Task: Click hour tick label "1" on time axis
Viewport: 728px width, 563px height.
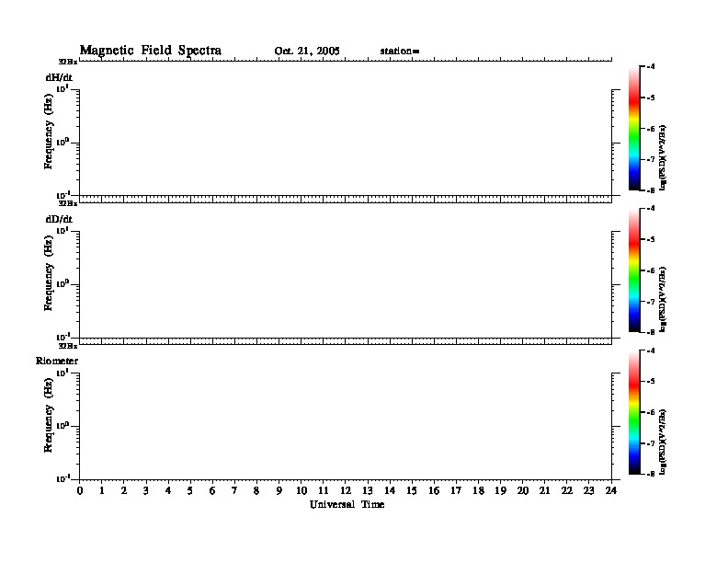Action: 102,490
